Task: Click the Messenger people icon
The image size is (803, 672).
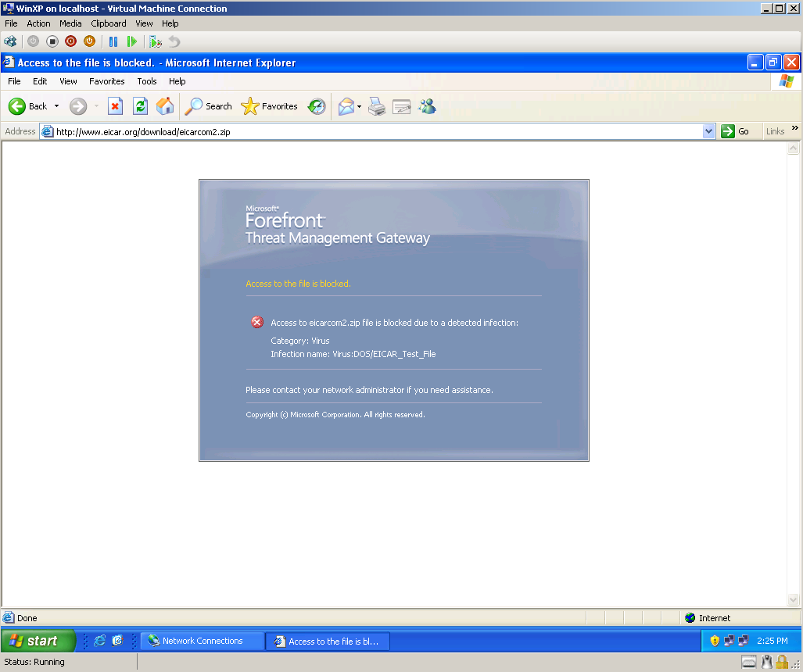Action: click(427, 106)
